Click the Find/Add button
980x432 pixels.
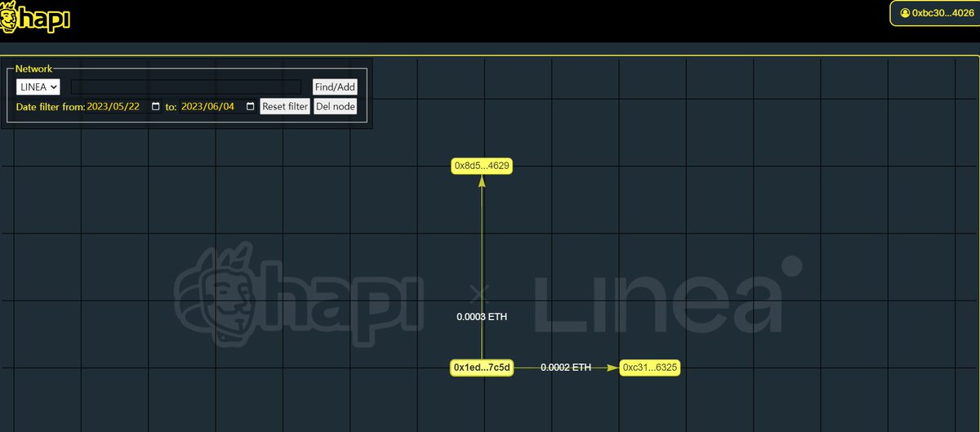click(x=335, y=87)
